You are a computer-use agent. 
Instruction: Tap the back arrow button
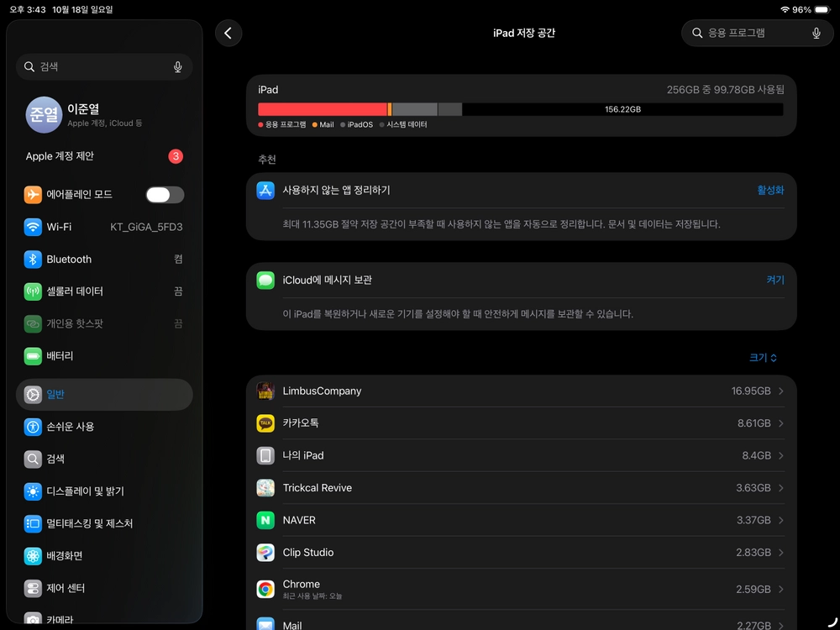(x=228, y=34)
